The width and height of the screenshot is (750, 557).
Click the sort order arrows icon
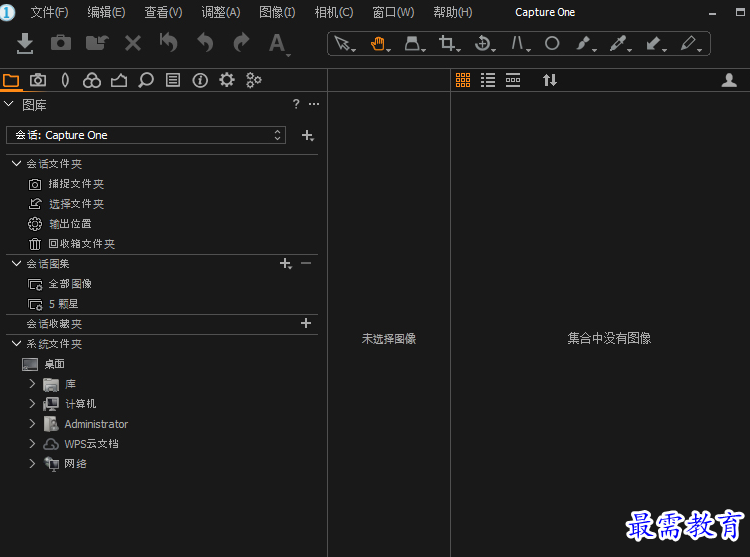pyautogui.click(x=550, y=80)
